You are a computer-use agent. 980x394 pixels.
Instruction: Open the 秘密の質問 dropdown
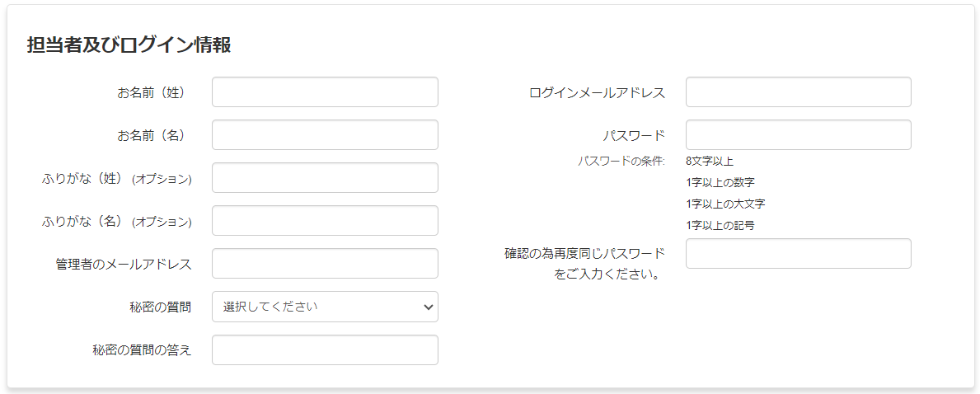[325, 307]
